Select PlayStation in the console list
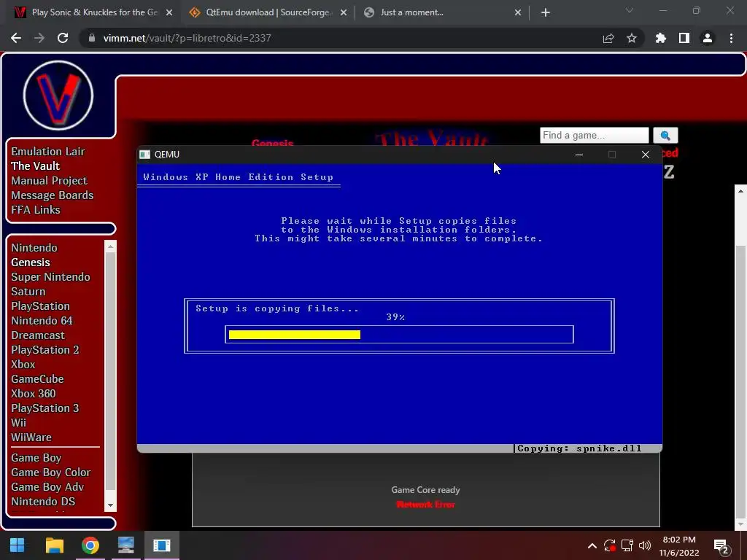 pyautogui.click(x=41, y=306)
